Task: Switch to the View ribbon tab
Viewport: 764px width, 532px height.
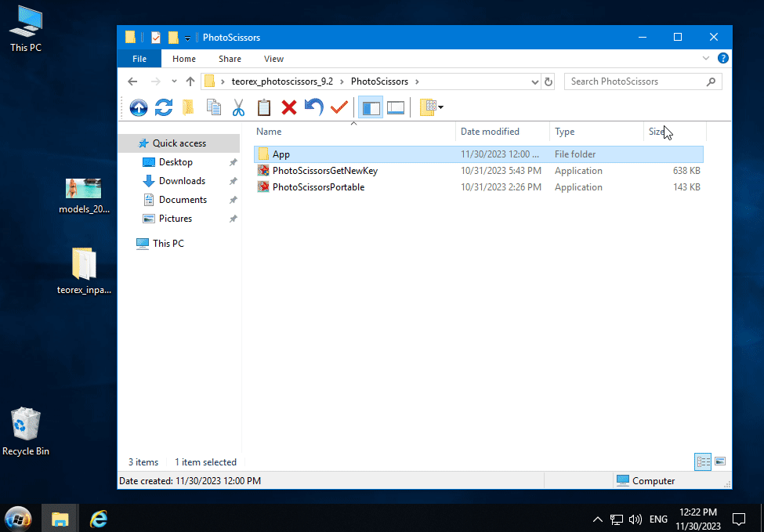Action: pyautogui.click(x=273, y=59)
